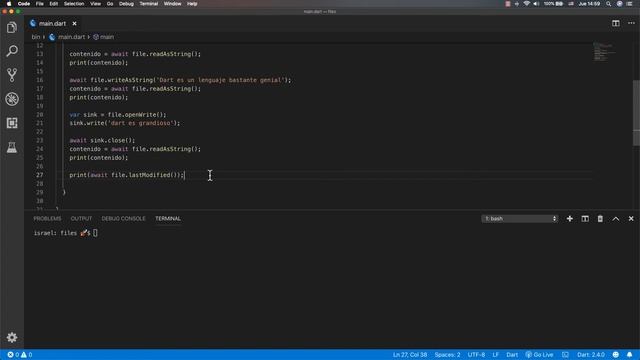Kill the terminal with trash icon
The width and height of the screenshot is (640, 360).
pos(600,219)
